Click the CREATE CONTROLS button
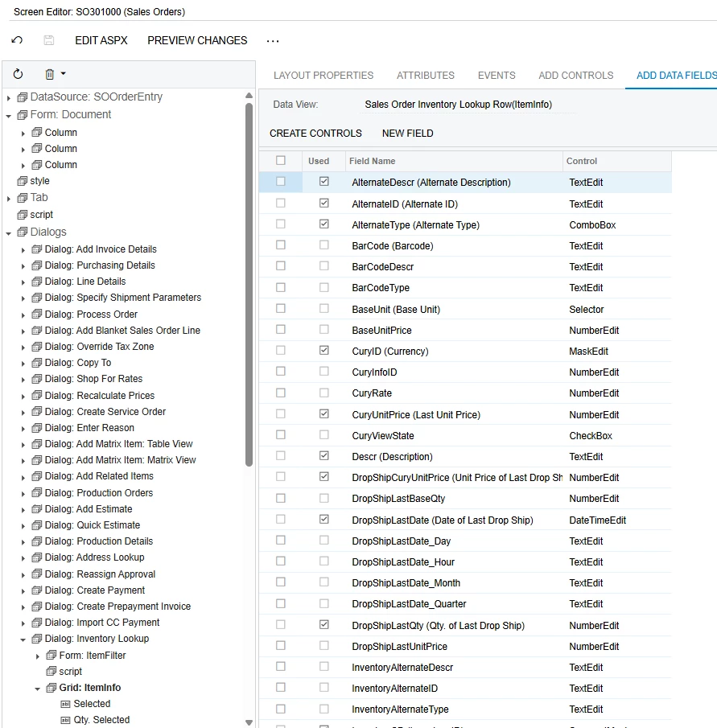The image size is (717, 728). 315,134
